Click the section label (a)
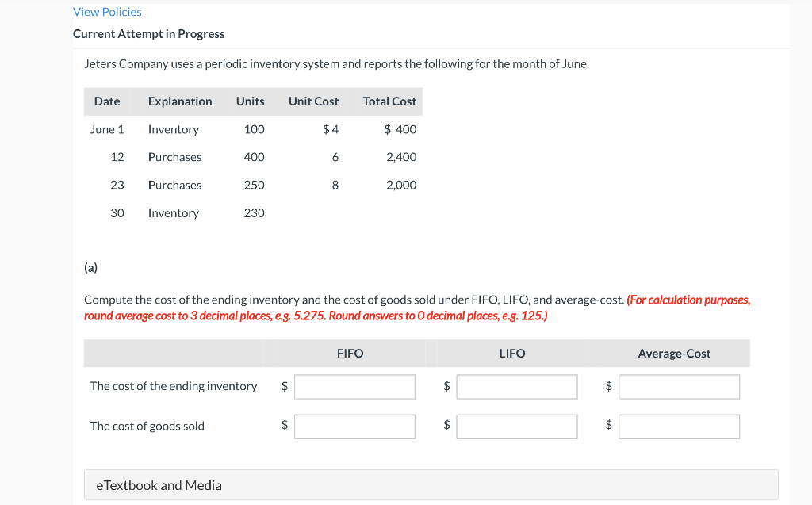The height and width of the screenshot is (505, 812). [x=90, y=267]
